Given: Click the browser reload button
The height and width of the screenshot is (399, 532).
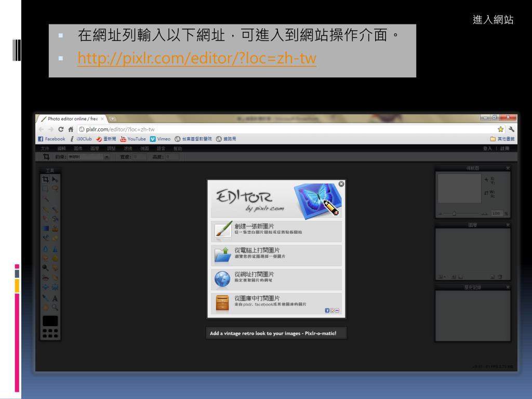Looking at the screenshot, I should tap(61, 129).
